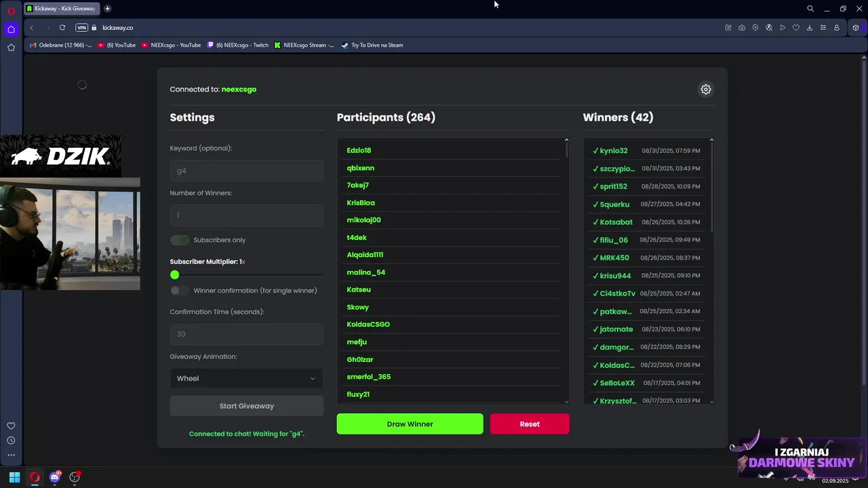This screenshot has height=488, width=868.
Task: Open a new browser tab
Action: click(x=107, y=9)
